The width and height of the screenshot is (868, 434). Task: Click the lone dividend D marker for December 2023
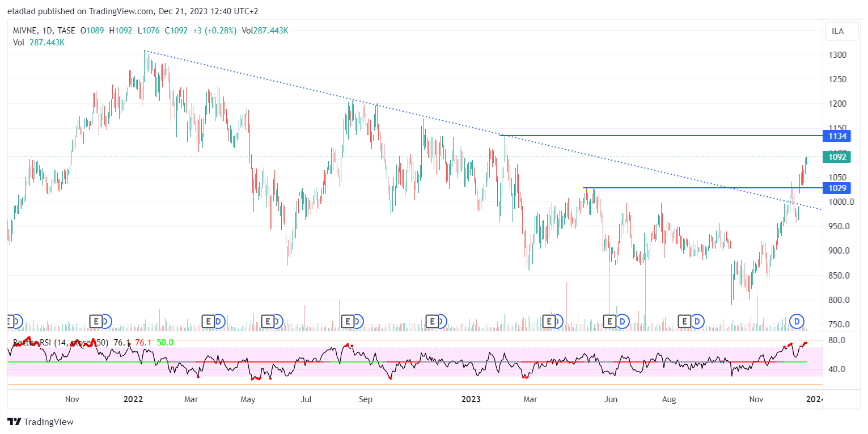click(798, 322)
